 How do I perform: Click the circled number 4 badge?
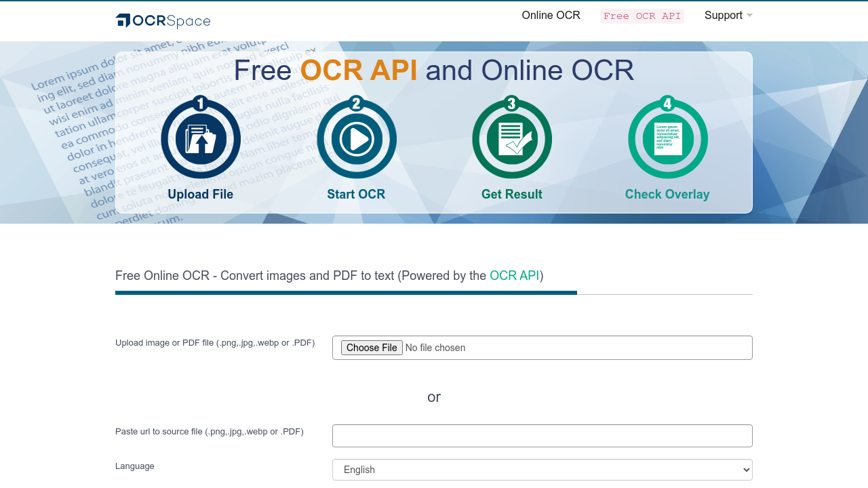[668, 103]
